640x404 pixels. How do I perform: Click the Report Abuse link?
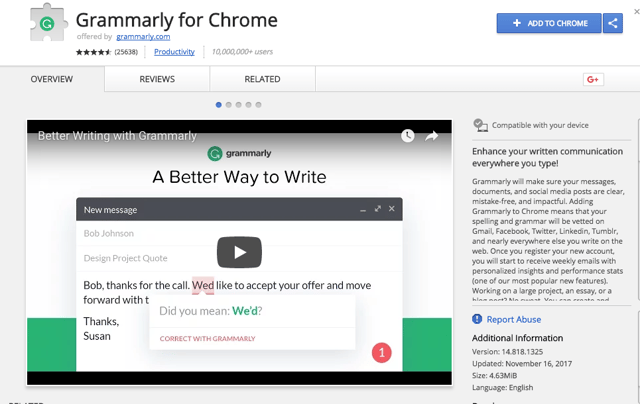tap(513, 320)
